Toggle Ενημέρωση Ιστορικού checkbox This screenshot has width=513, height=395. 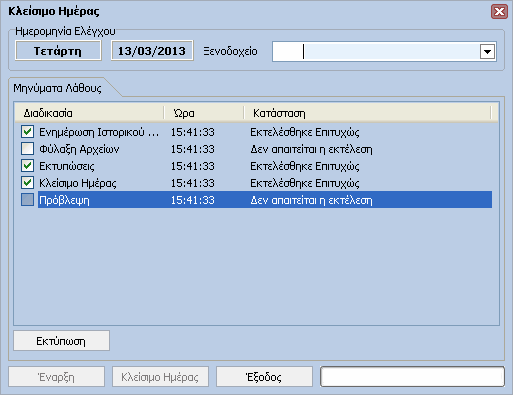27,132
